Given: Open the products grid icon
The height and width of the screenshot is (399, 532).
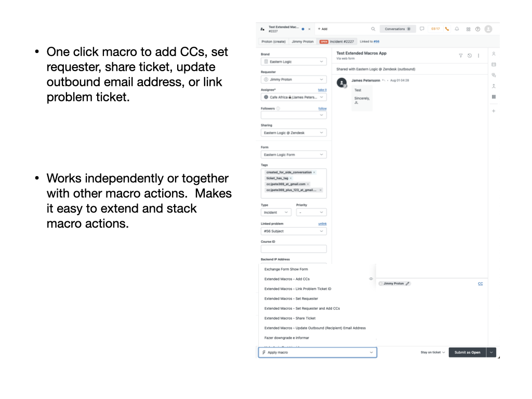Looking at the screenshot, I should [468, 29].
